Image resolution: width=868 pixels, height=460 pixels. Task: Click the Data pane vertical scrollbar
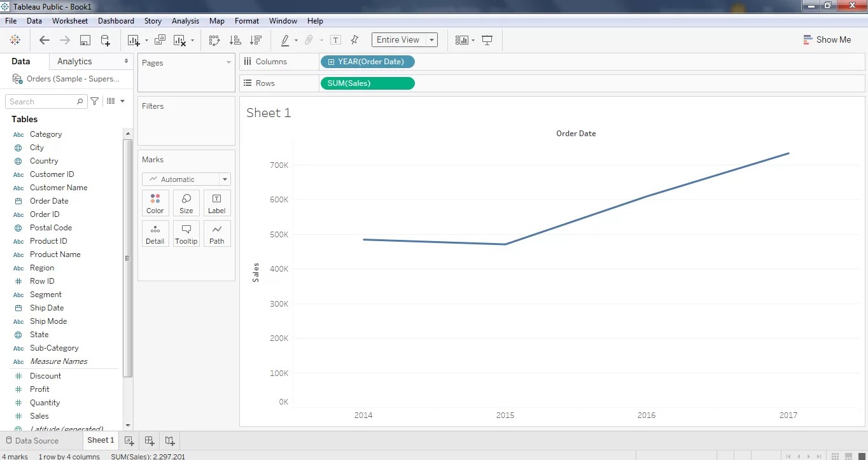pyautogui.click(x=128, y=258)
